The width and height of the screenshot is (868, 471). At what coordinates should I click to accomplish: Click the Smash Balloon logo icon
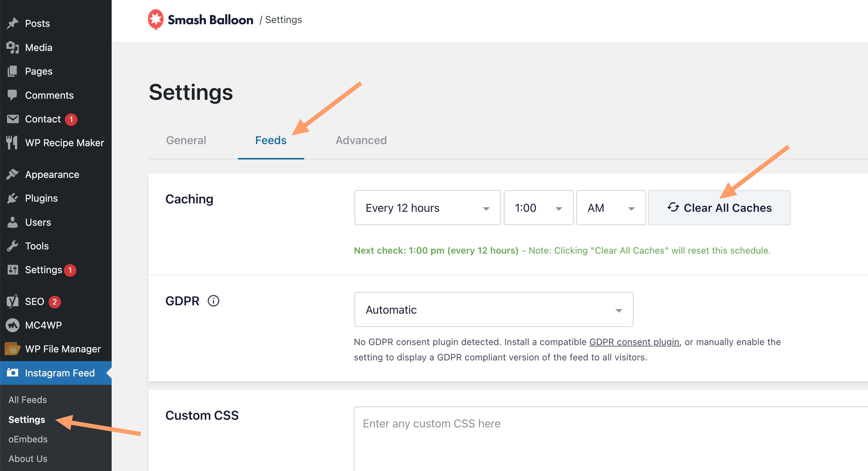(156, 20)
